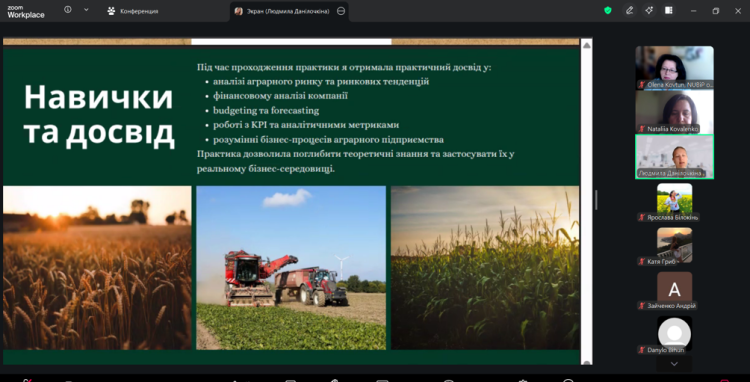Click the red harvester and tractor photo
Image resolution: width=750 pixels, height=382 pixels.
[291, 268]
